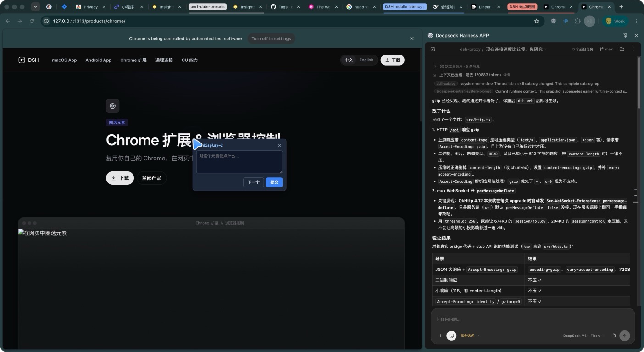The width and height of the screenshot is (644, 352).
Task: Expand the conversation title dropdown
Action: tap(546, 49)
